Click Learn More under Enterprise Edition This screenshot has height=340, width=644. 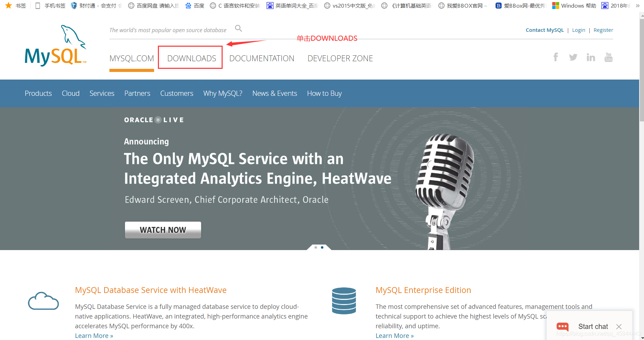(394, 336)
